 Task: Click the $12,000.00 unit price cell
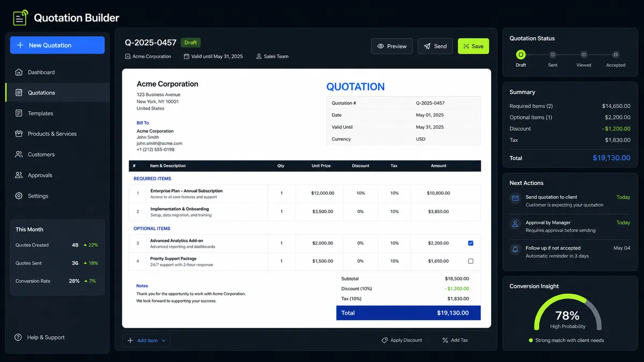[323, 193]
